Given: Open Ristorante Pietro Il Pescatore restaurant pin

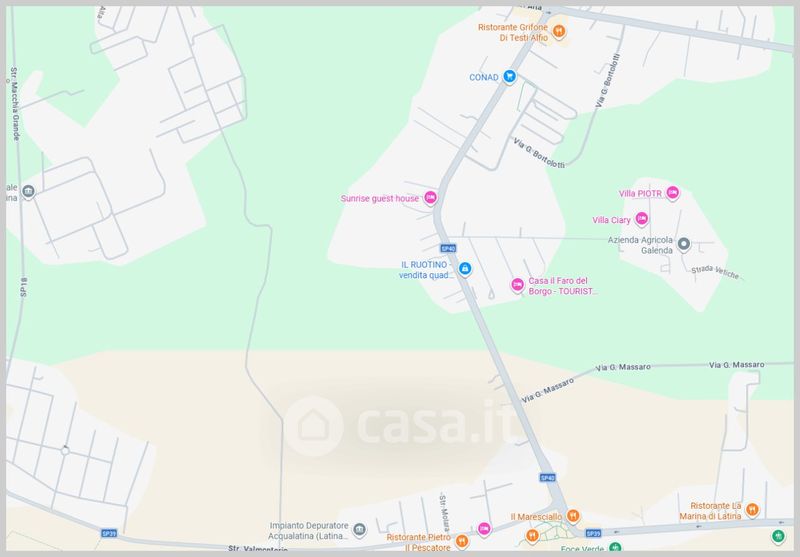Looking at the screenshot, I should [461, 541].
